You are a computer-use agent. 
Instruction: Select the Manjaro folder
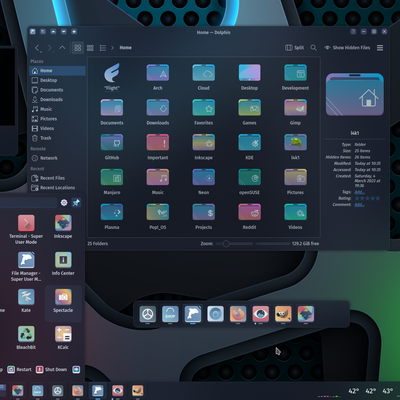tap(112, 181)
